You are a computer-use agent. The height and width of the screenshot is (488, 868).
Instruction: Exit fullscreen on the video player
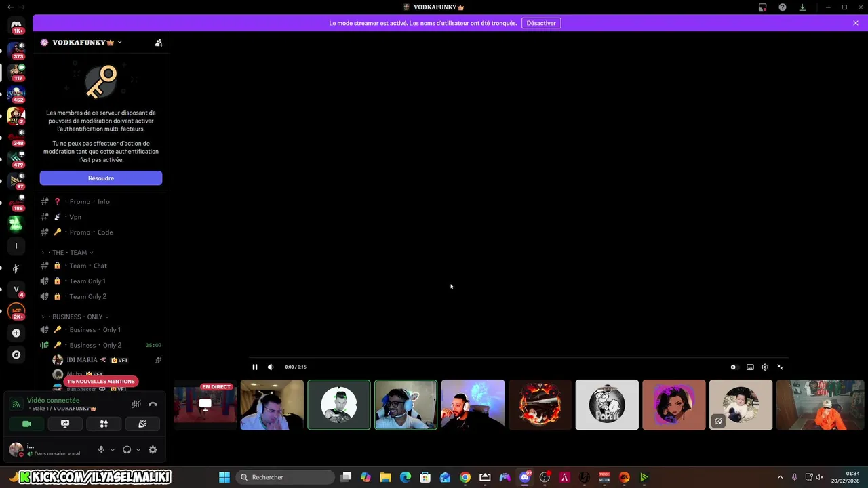click(780, 367)
